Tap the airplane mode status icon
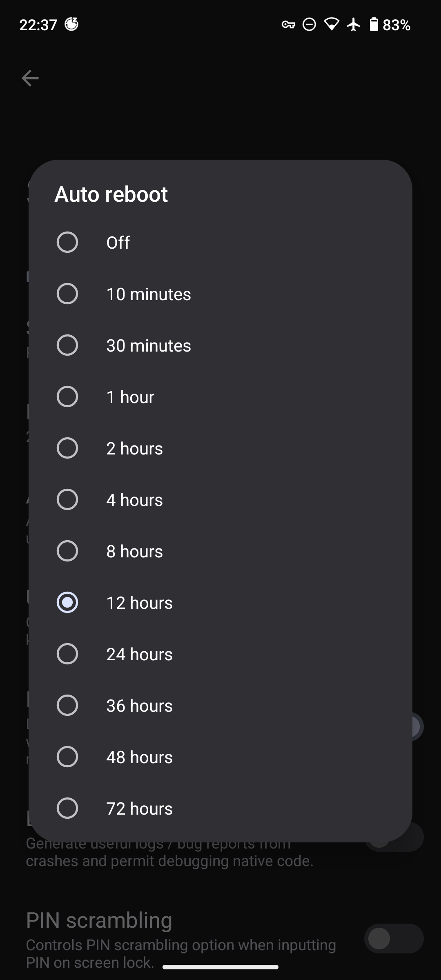The width and height of the screenshot is (441, 980). click(354, 24)
